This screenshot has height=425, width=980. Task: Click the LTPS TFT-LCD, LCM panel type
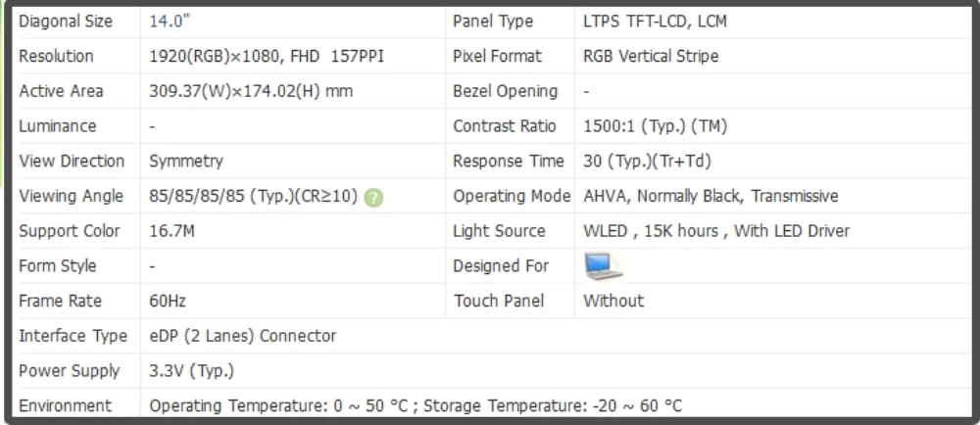[655, 22]
